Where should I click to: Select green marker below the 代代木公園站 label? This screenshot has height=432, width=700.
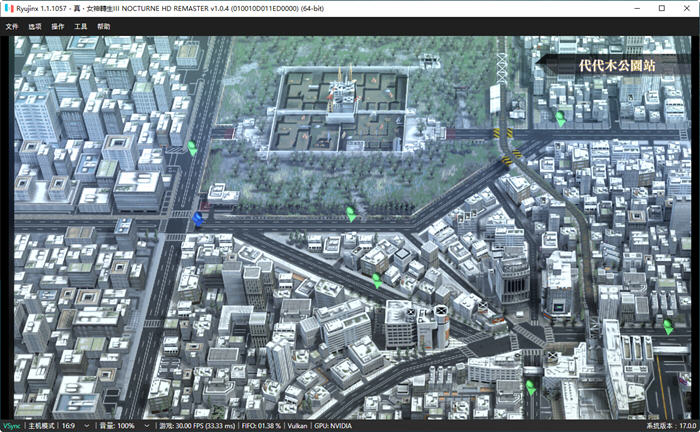(x=560, y=119)
